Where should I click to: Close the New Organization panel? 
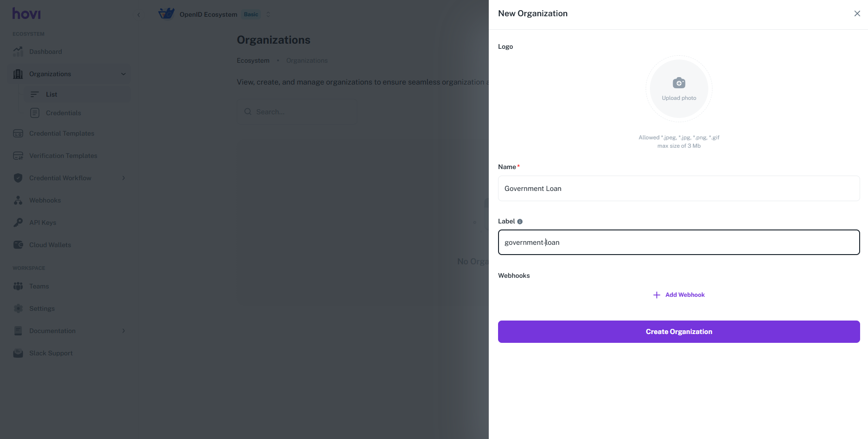pos(857,13)
